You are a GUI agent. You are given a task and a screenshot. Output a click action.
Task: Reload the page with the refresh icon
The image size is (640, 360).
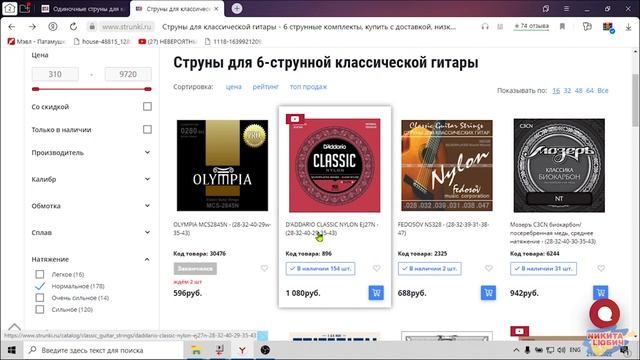(73, 27)
